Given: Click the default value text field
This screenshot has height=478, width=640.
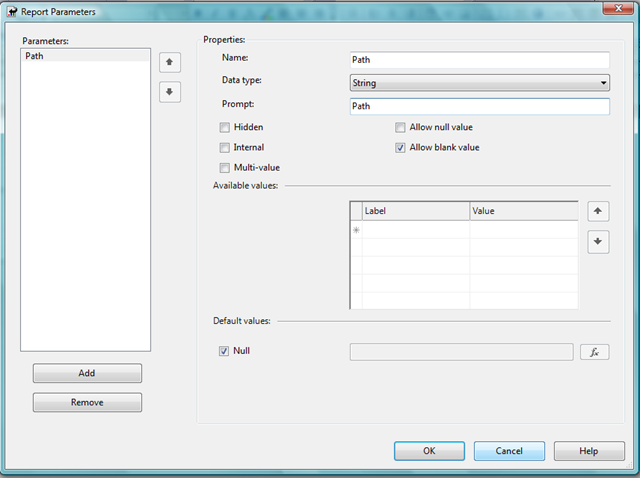Looking at the screenshot, I should pos(461,352).
